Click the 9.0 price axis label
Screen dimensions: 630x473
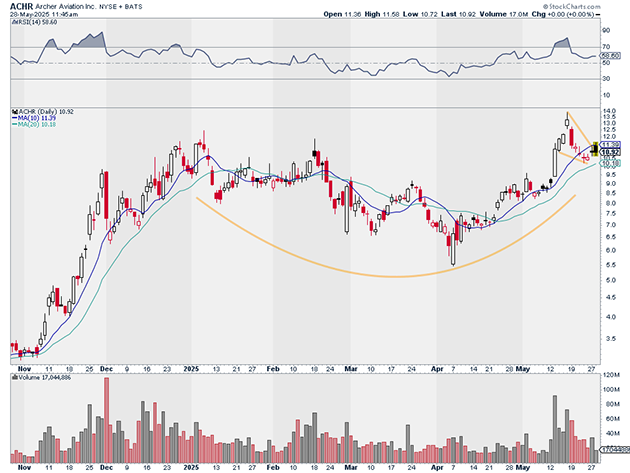click(610, 184)
